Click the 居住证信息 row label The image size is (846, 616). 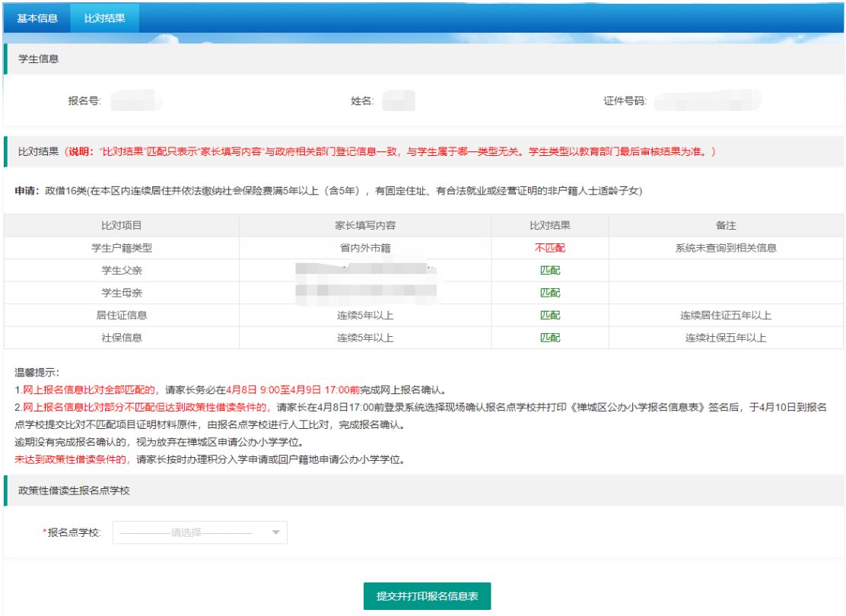122,316
